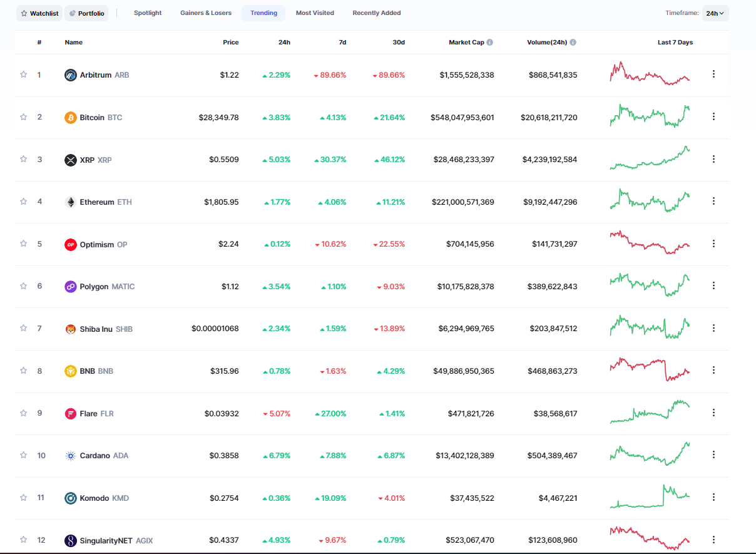The height and width of the screenshot is (554, 756).
Task: Click the Shiba Inu coin logo
Action: [x=71, y=329]
